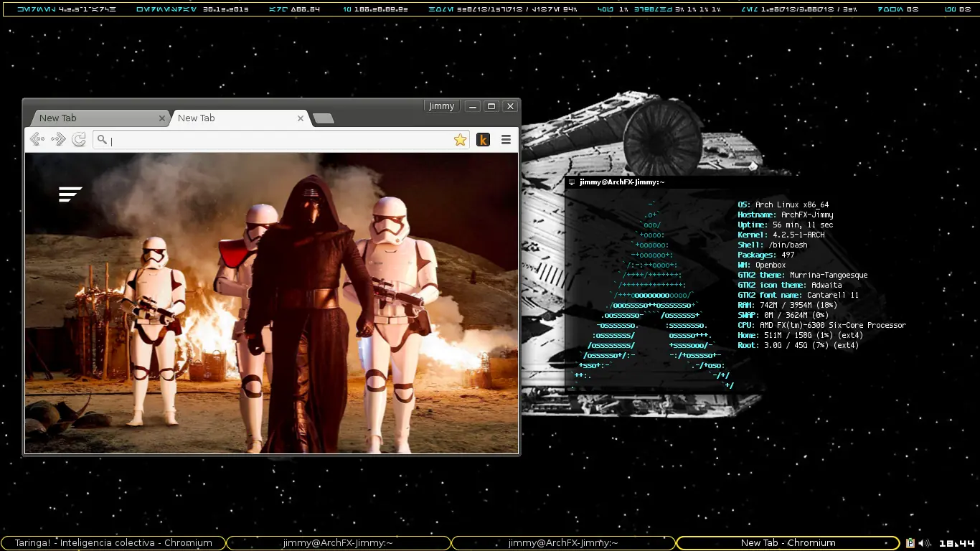
Task: Go forward with Chromium's forward arrow
Action: pos(57,140)
